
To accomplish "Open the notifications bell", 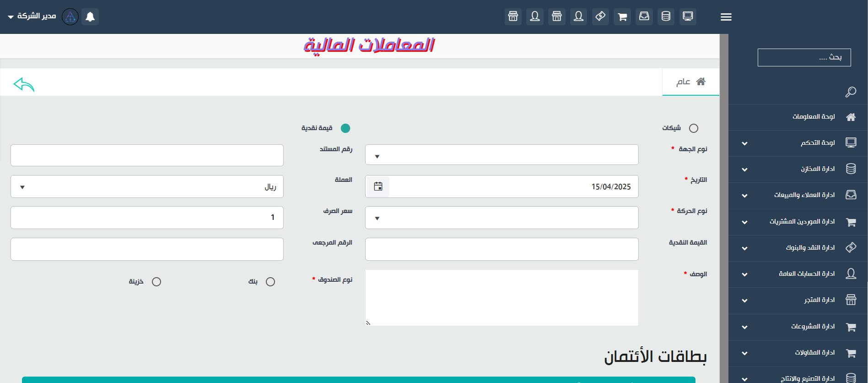I will [x=90, y=16].
